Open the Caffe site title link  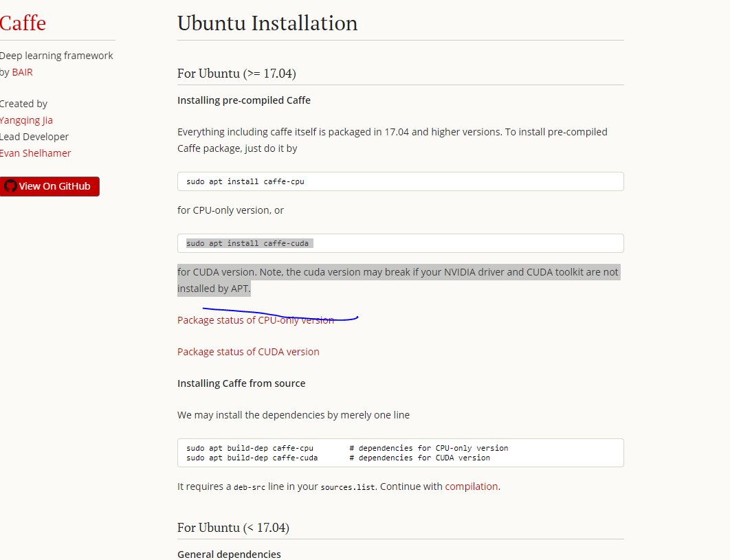point(23,23)
